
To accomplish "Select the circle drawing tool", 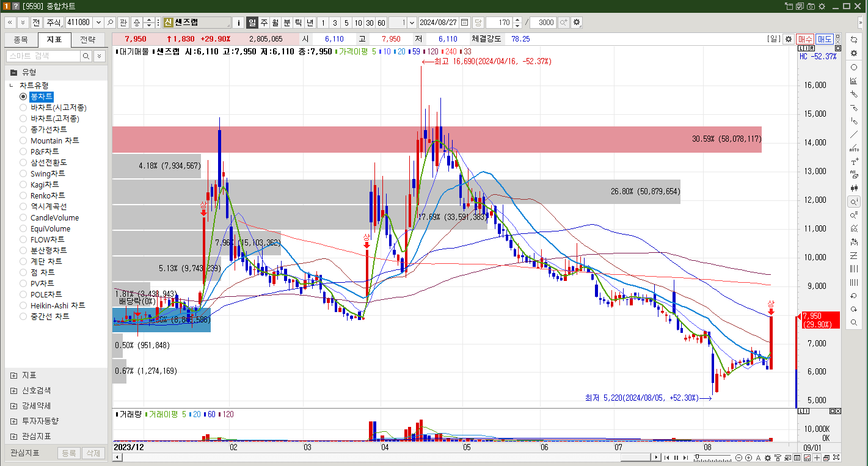I will (854, 67).
